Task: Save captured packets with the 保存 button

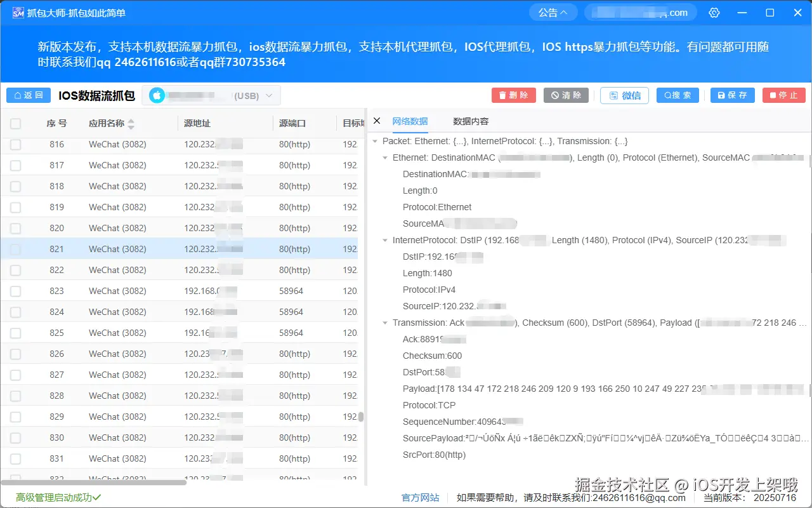Action: click(x=732, y=95)
